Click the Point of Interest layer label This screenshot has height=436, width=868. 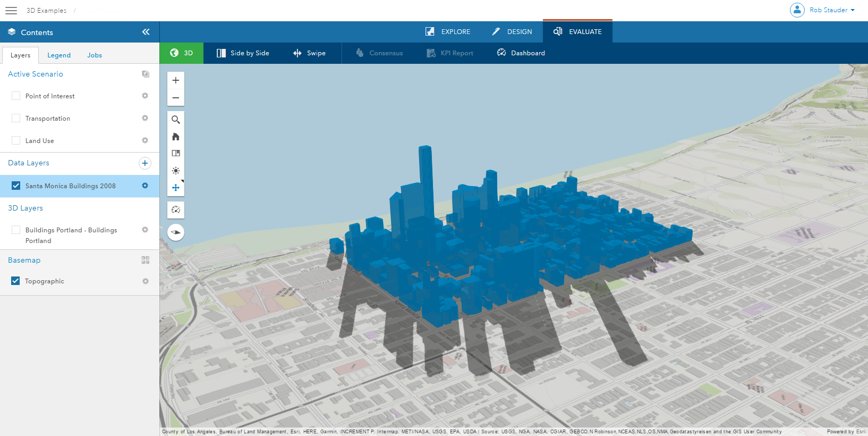click(x=50, y=96)
